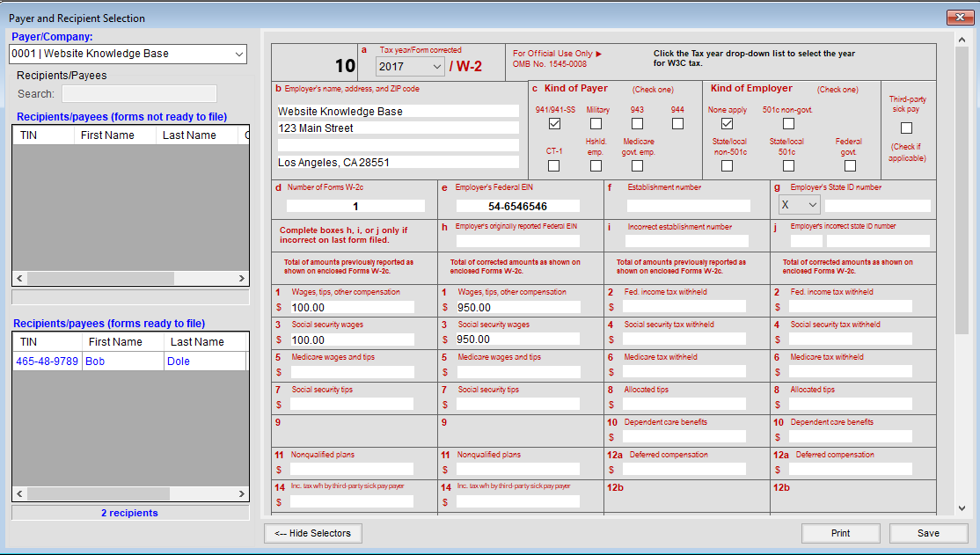Viewport: 980px width, 555px height.
Task: Check the Military payer checkbox
Action: 596,124
